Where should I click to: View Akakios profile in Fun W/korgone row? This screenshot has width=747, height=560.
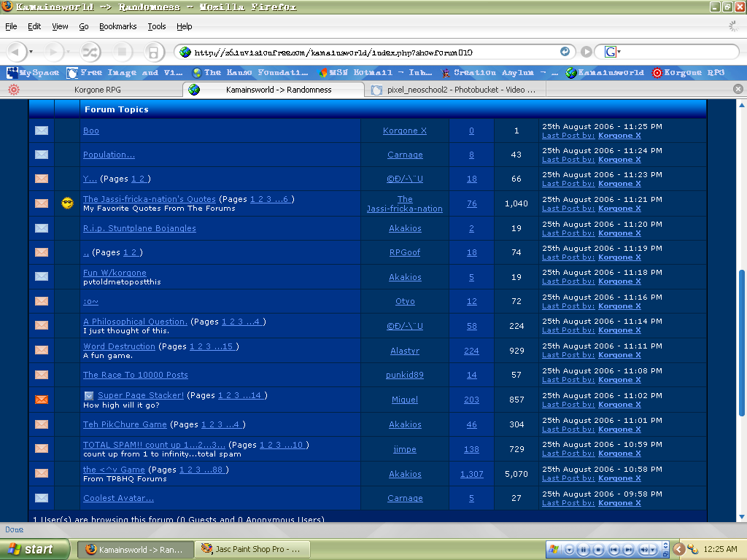pyautogui.click(x=405, y=277)
